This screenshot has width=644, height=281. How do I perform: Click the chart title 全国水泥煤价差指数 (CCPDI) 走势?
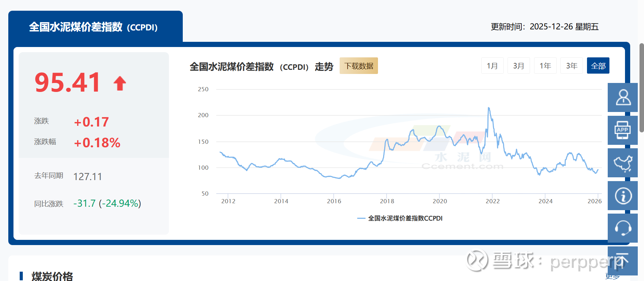[262, 66]
